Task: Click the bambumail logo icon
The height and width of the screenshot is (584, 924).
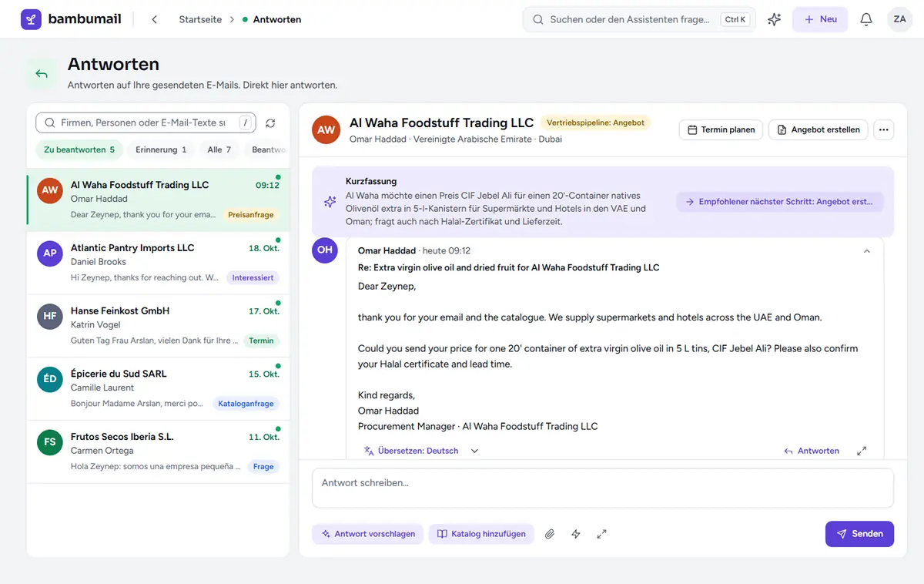Action: coord(31,19)
